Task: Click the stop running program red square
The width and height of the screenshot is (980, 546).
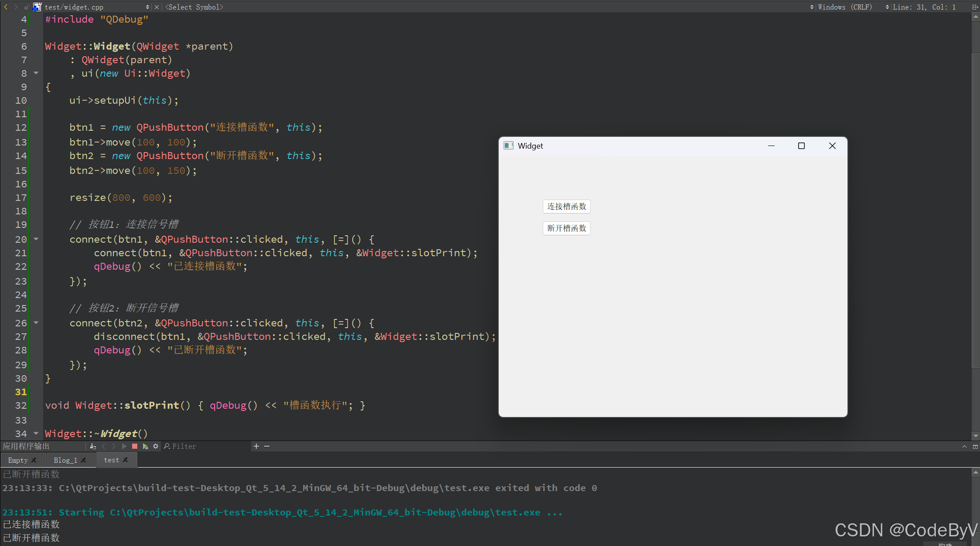Action: pyautogui.click(x=135, y=446)
